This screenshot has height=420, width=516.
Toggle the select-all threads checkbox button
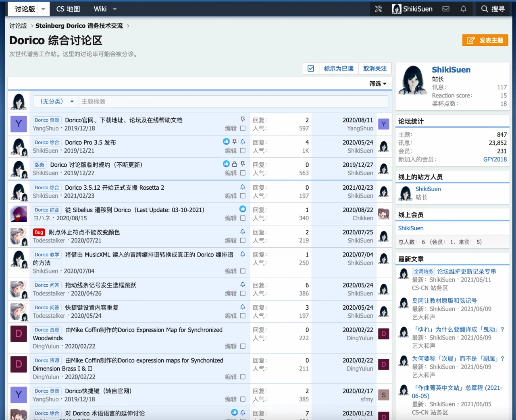(311, 68)
